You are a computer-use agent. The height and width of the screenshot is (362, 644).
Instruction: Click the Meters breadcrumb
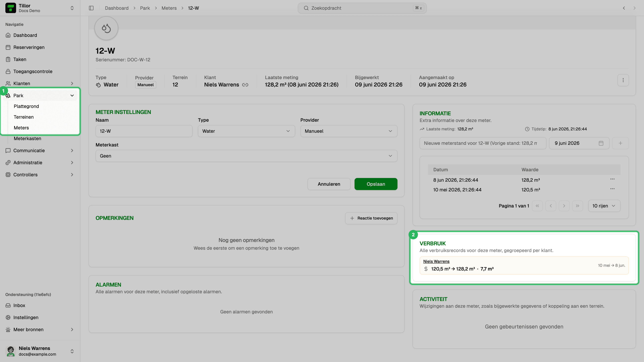click(x=169, y=8)
